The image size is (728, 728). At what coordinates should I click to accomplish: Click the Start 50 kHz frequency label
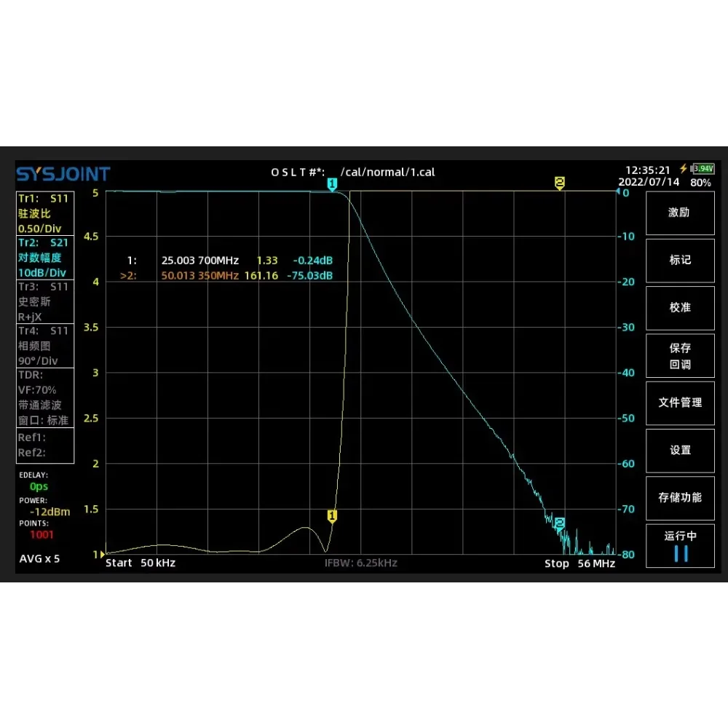click(141, 563)
